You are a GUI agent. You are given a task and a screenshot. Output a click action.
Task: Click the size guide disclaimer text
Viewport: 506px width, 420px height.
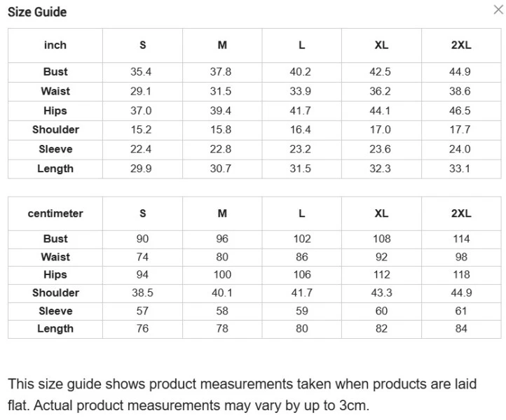click(x=242, y=395)
